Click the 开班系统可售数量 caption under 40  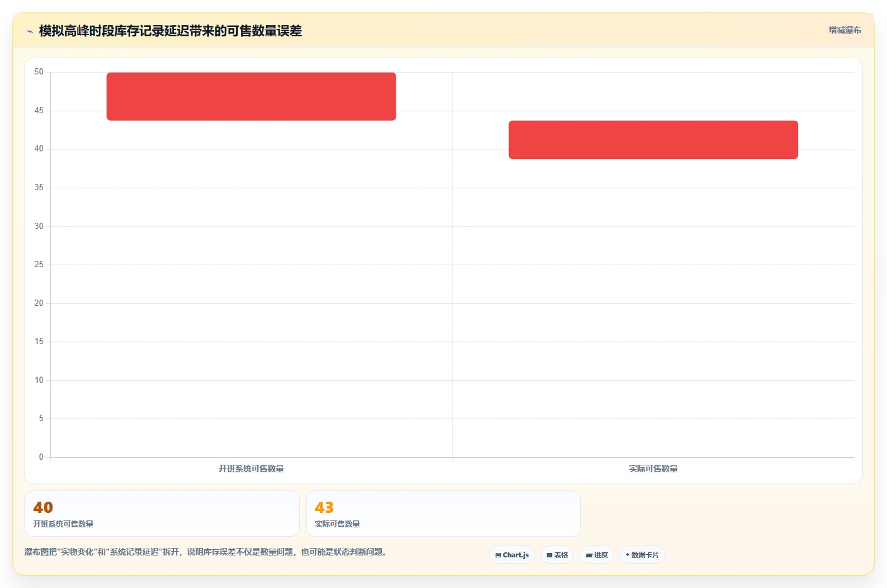pos(63,524)
